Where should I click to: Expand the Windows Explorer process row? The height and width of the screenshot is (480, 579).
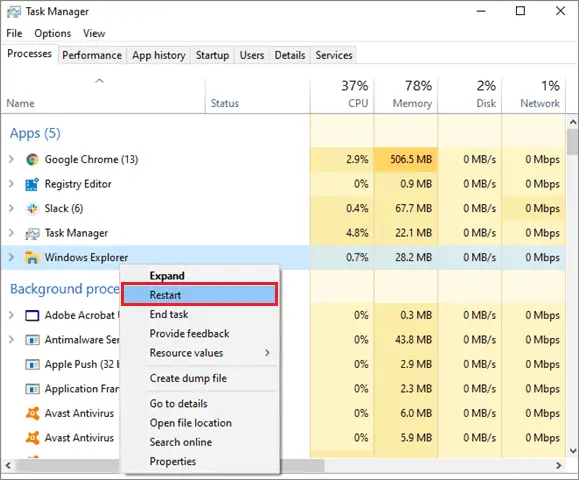pyautogui.click(x=11, y=257)
